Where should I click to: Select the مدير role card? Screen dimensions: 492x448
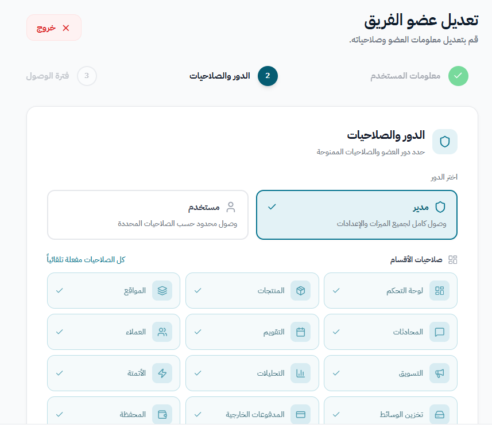click(x=357, y=215)
